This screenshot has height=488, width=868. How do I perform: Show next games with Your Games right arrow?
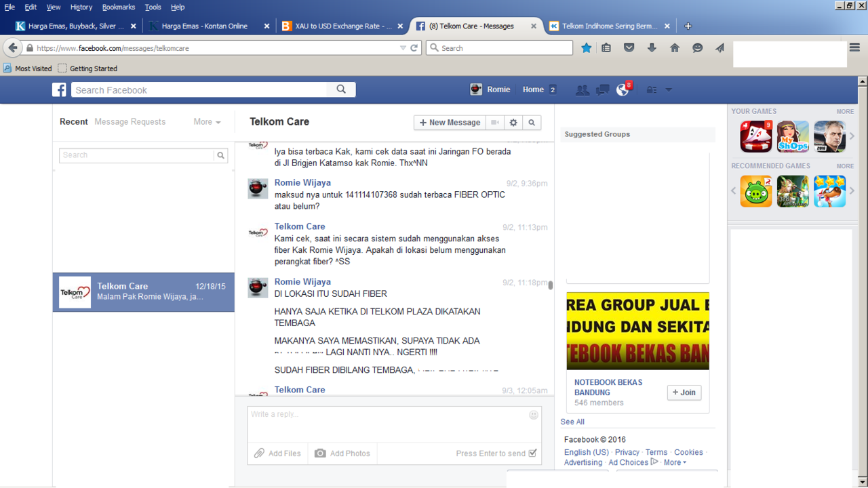[852, 136]
